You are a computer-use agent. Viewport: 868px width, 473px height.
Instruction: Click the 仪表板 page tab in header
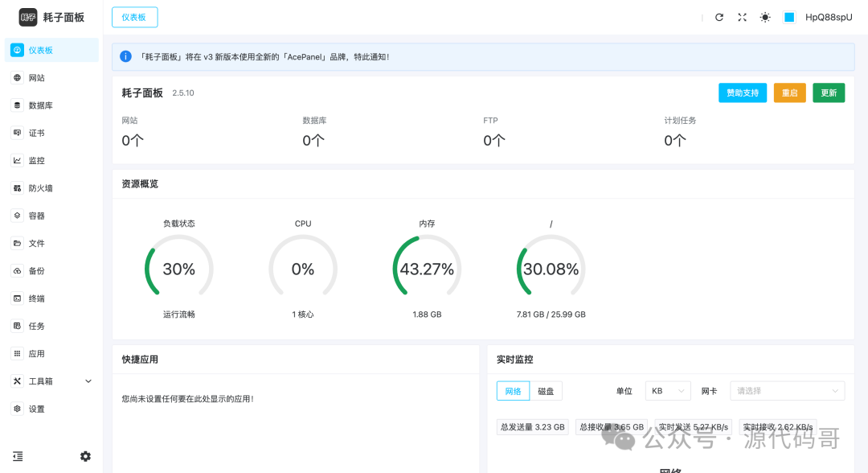(134, 17)
